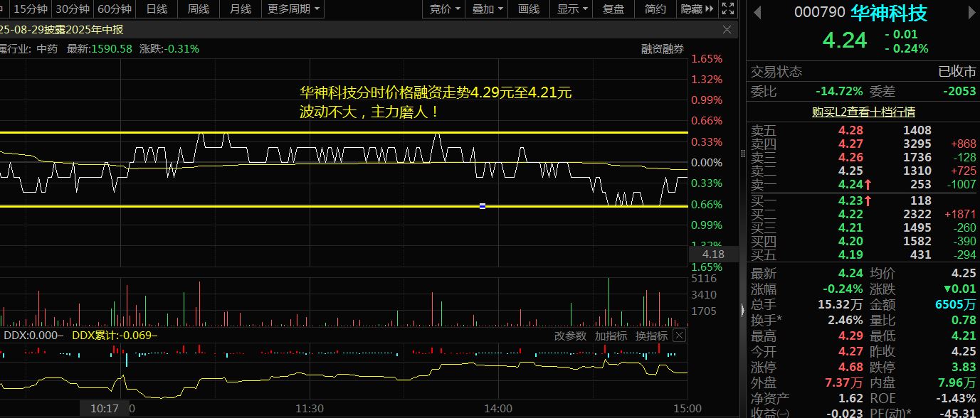Click the 内盘 value 7.96万
This screenshot has height=418, width=980.
957,382
